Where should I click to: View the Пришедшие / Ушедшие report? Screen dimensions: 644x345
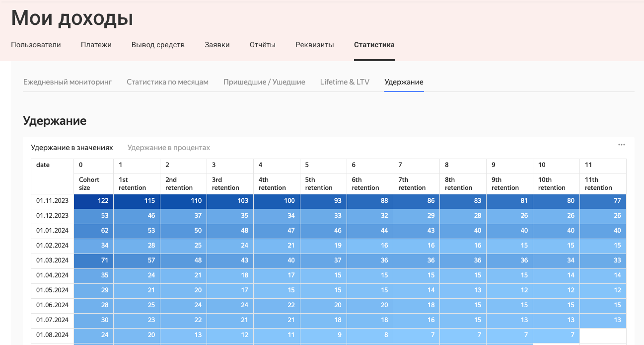point(264,82)
